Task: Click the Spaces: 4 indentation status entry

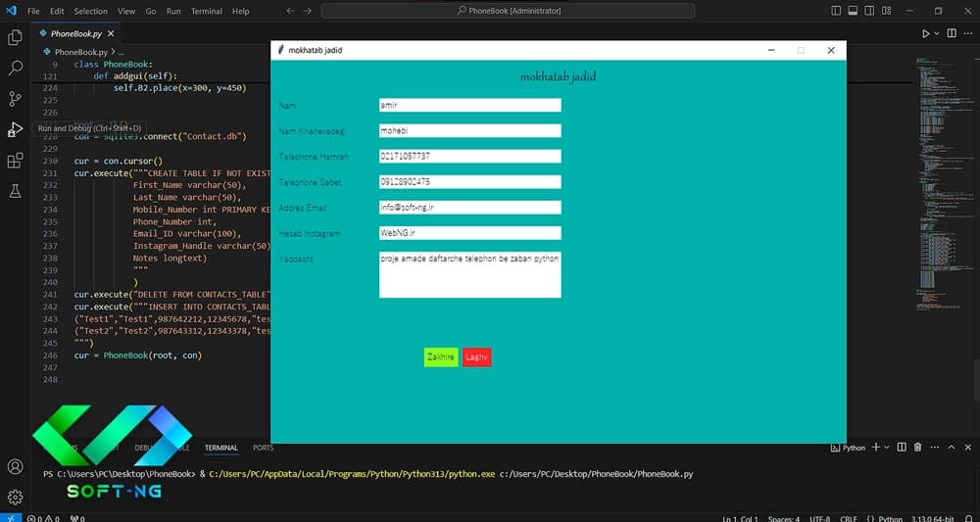Action: (784, 518)
